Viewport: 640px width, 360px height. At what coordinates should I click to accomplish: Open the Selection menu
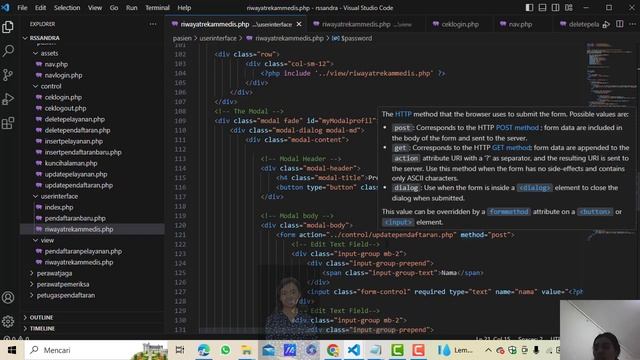pos(67,8)
